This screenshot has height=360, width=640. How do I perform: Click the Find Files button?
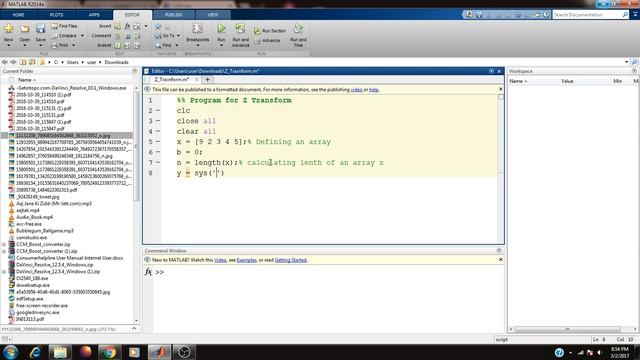click(x=64, y=26)
